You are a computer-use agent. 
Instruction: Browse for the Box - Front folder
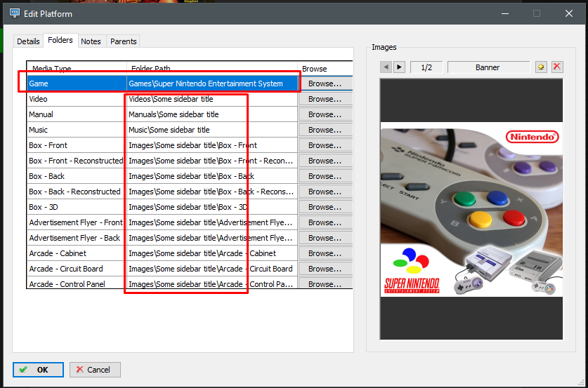(x=325, y=145)
